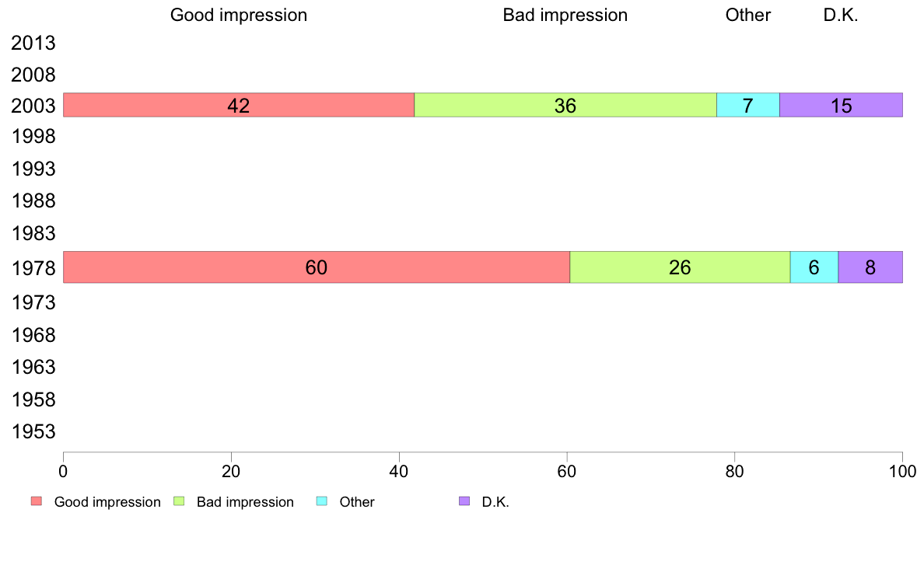
Task: Select the 1978 D.K. segment labeled 8
Action: coord(870,267)
